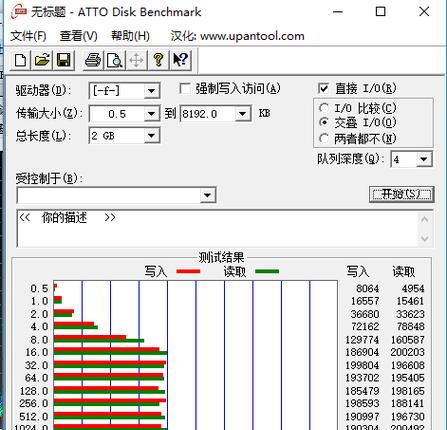Image resolution: width=447 pixels, height=430 pixels.
Task: Open the 受控制于(B) combo box
Action: click(116, 195)
